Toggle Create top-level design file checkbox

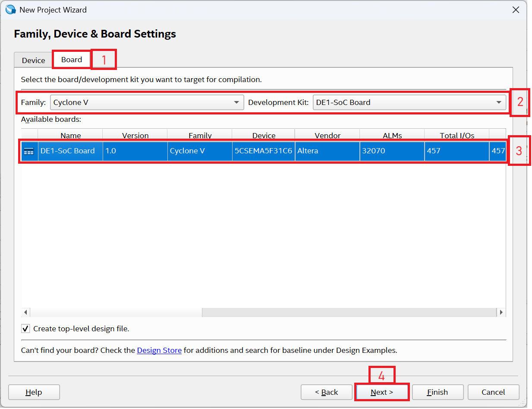tap(25, 329)
